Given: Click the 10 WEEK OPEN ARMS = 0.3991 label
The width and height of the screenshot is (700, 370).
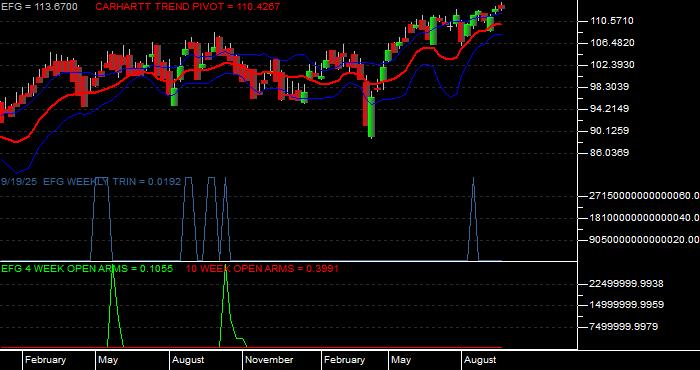Looking at the screenshot, I should (262, 268).
